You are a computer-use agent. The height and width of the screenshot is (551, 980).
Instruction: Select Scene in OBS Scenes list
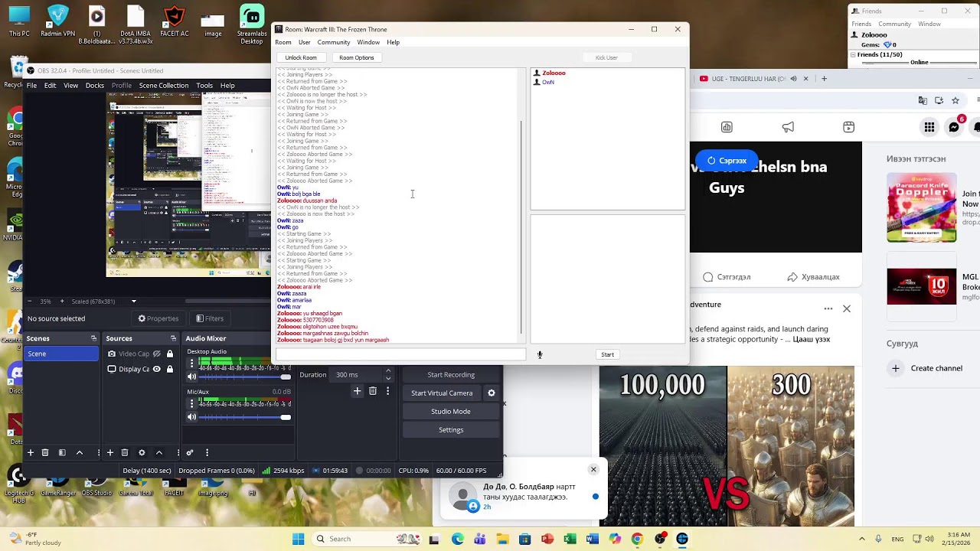62,354
